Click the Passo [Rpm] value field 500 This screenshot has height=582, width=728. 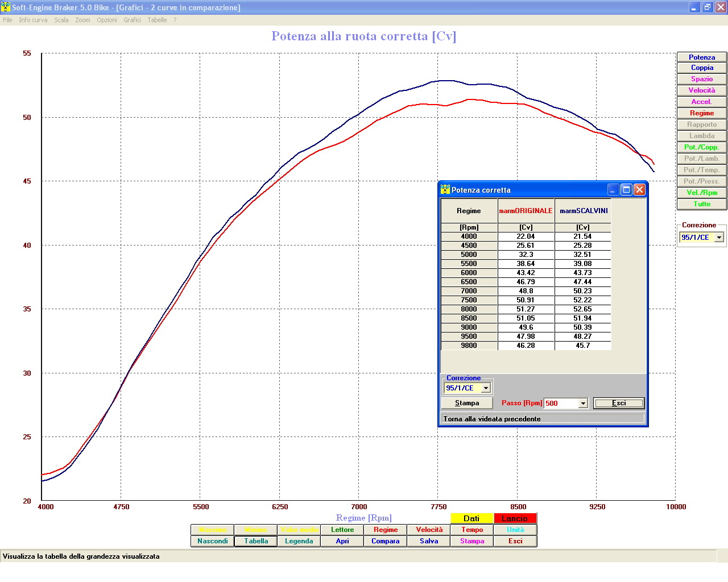(x=561, y=404)
